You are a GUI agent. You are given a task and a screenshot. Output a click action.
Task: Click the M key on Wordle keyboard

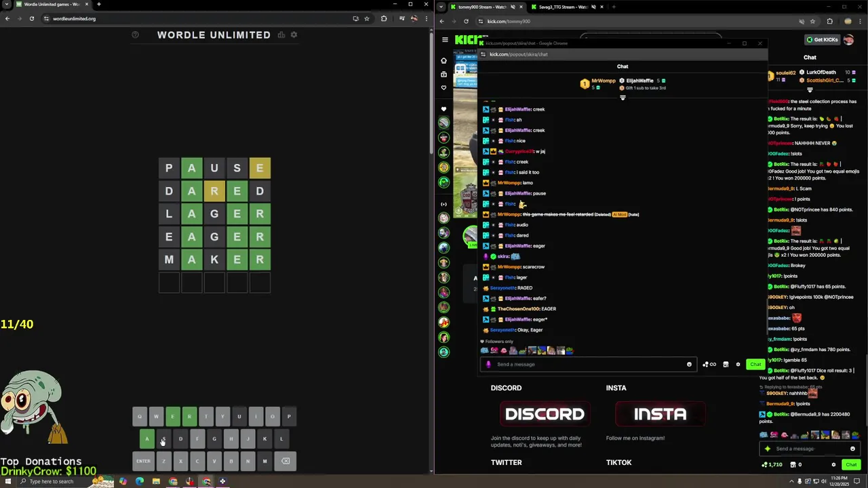coord(264,461)
